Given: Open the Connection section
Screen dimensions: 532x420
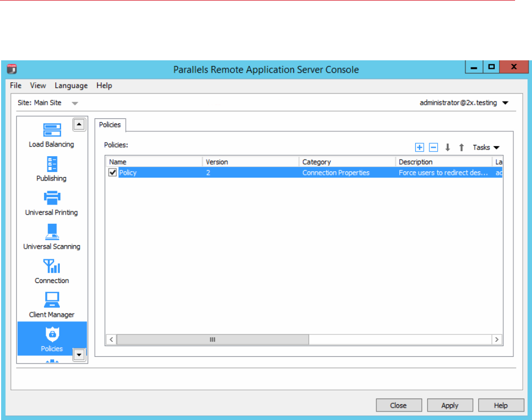Looking at the screenshot, I should [51, 272].
